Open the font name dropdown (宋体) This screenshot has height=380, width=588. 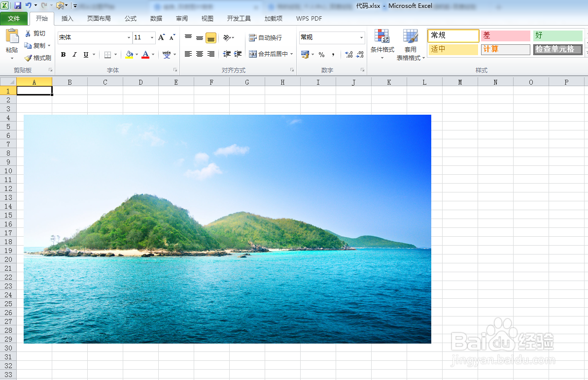(x=129, y=37)
